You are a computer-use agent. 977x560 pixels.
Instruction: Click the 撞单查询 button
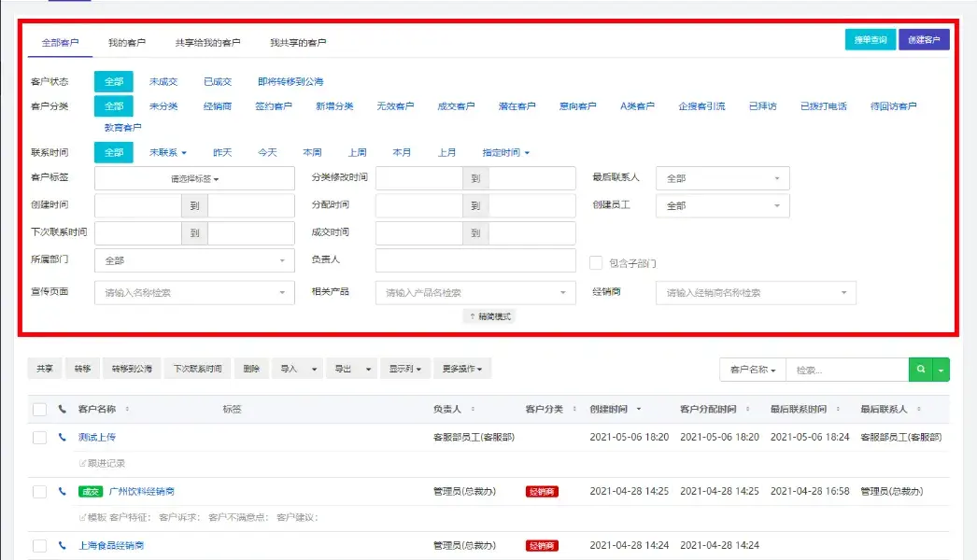click(x=871, y=39)
